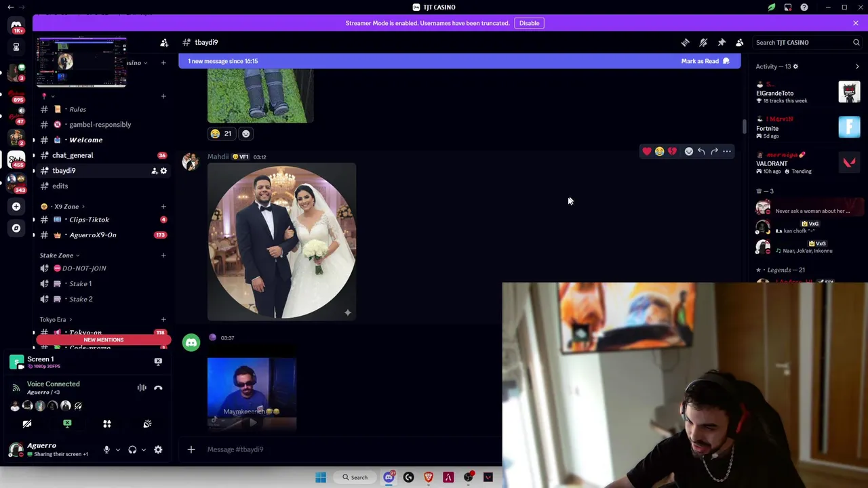Add broken heart reaction to message

(672, 151)
